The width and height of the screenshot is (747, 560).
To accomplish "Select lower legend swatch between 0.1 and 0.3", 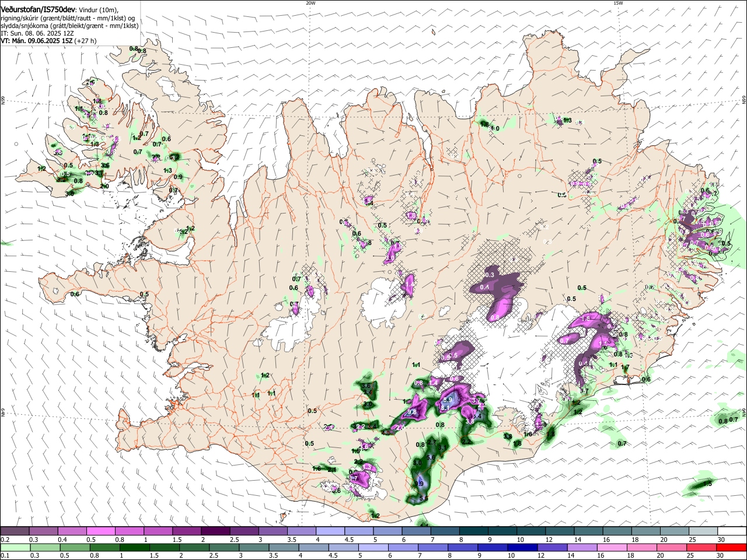I will coord(15,547).
